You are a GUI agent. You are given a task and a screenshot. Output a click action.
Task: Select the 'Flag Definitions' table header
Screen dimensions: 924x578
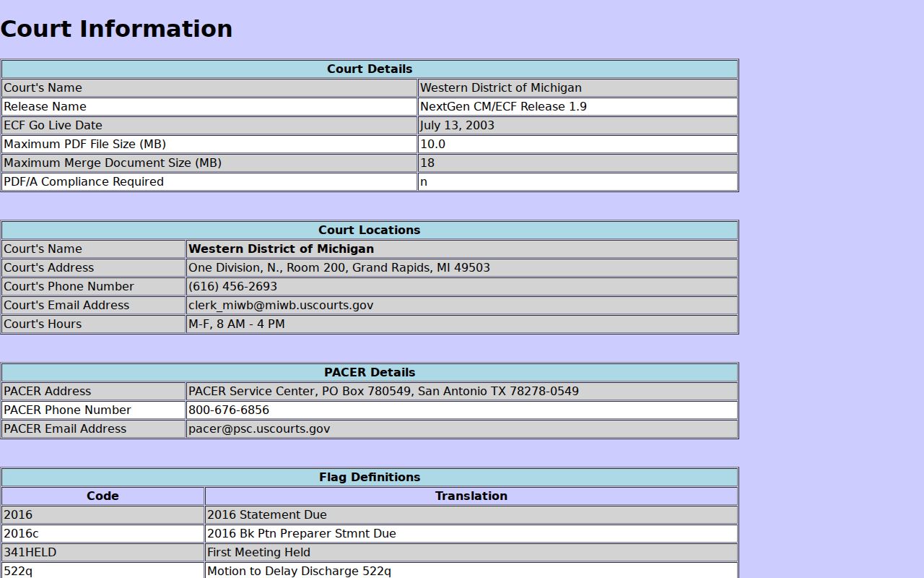[370, 478]
